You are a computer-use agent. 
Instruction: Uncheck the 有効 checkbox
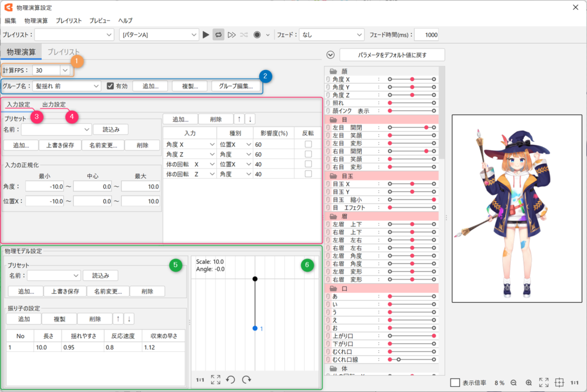pos(111,86)
